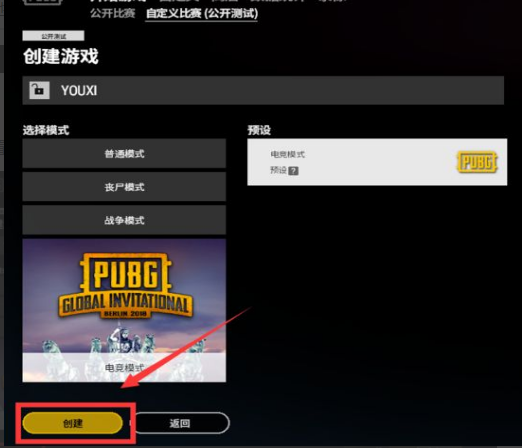The width and height of the screenshot is (522, 448).
Task: Go back with the 返回 button
Action: tap(180, 423)
